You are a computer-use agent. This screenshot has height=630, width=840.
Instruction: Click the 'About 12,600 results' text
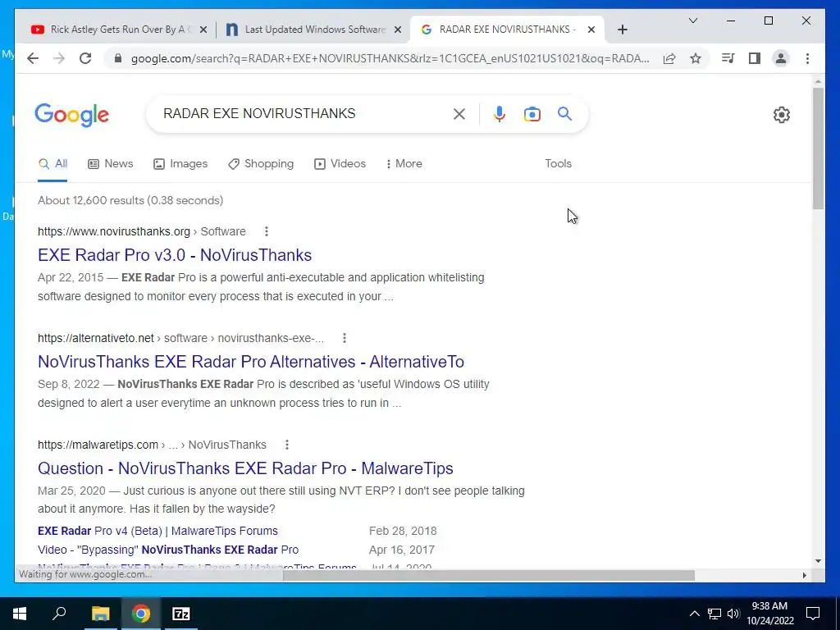click(130, 200)
